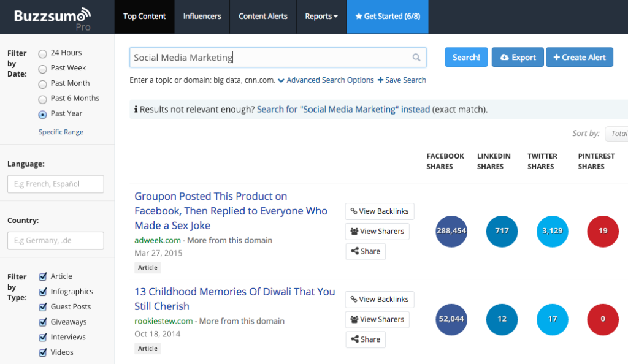Click the Share icon under the Diwali article
Image resolution: width=628 pixels, height=364 pixels.
point(356,339)
